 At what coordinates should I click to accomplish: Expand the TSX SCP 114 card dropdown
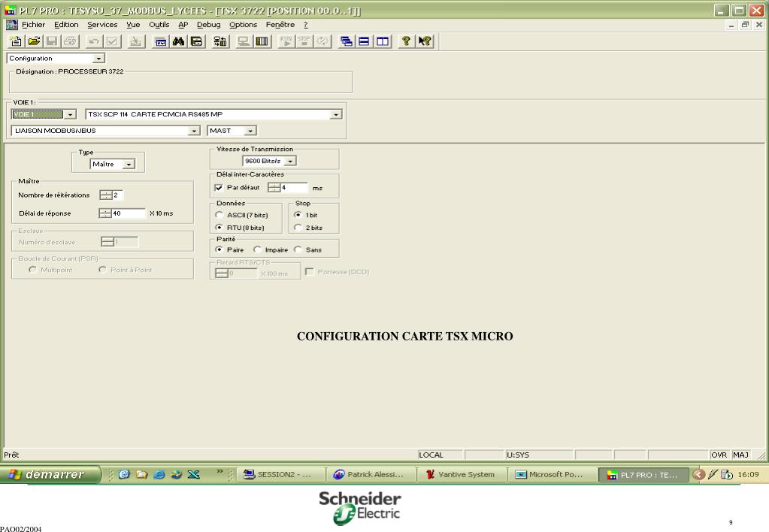[335, 114]
